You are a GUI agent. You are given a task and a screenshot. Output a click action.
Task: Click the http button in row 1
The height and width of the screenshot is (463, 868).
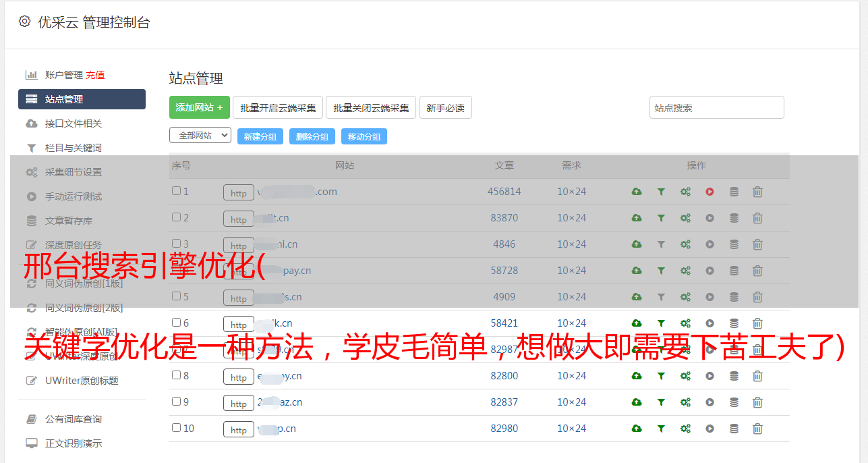click(x=239, y=193)
